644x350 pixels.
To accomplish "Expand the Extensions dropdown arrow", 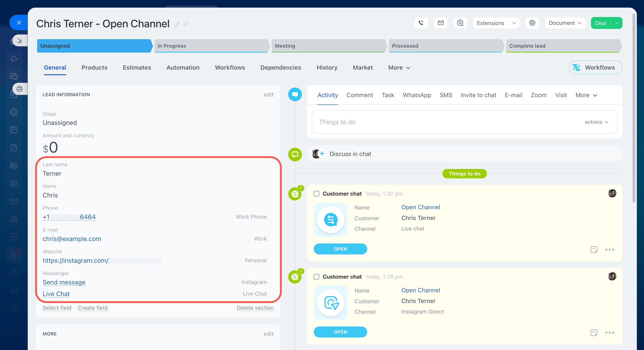I will point(514,23).
